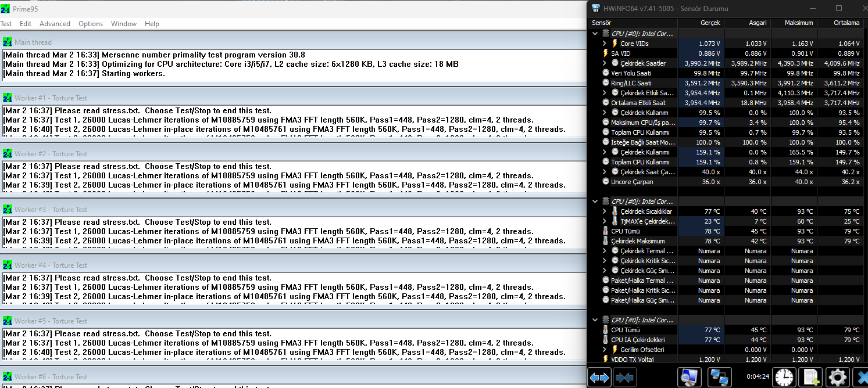Activate the Main thread window title bar
The height and width of the screenshot is (388, 868).
[293, 42]
